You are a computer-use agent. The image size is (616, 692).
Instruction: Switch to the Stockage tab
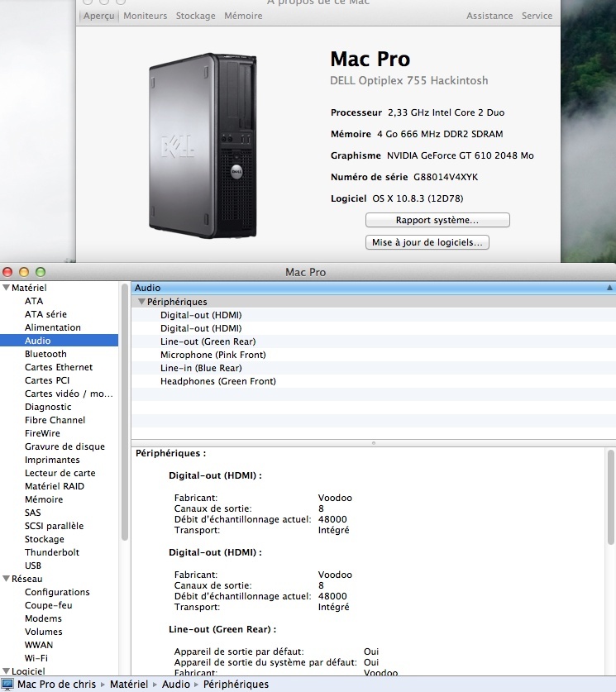click(195, 16)
